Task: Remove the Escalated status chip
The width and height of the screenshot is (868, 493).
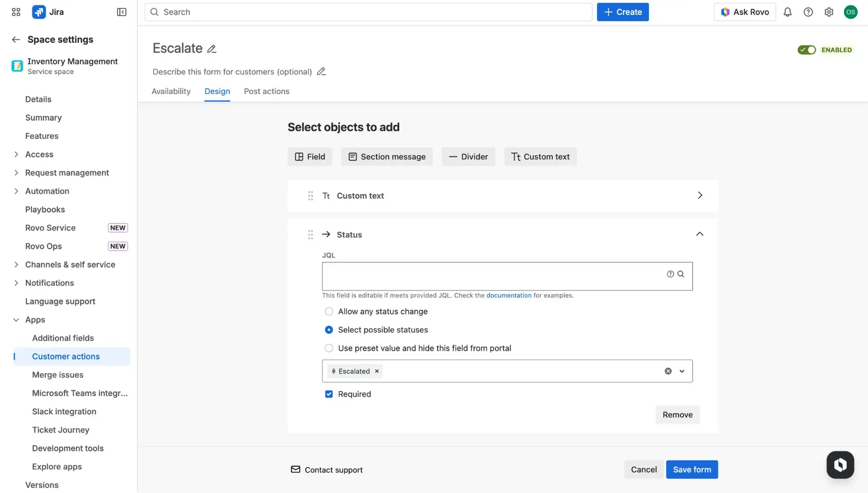Action: coord(377,371)
